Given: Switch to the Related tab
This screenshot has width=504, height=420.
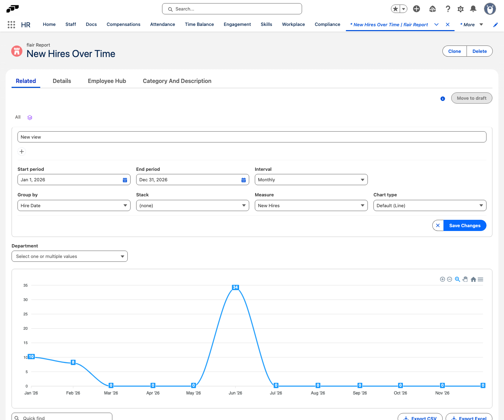Looking at the screenshot, I should 26,81.
